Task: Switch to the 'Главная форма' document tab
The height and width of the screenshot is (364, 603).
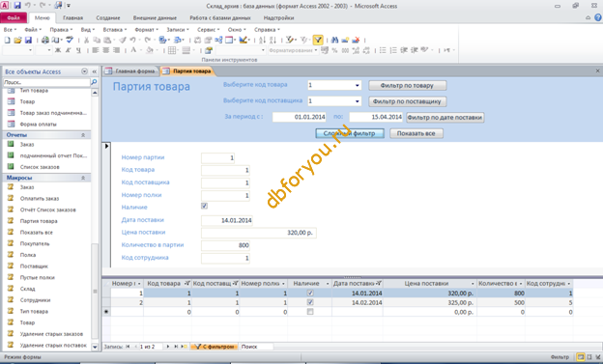Action: pos(130,70)
